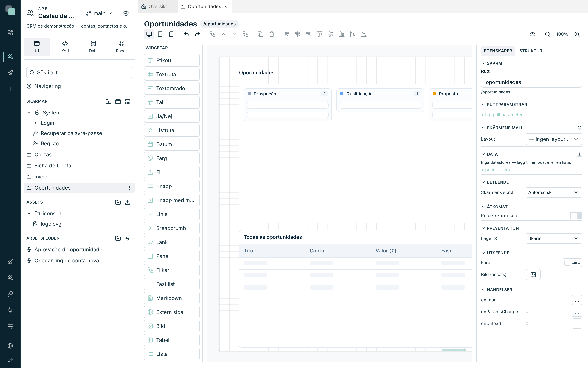Screen dimensions: 588x368
Task: Open the Ficha de Conta screen
Action: (x=79, y=165)
